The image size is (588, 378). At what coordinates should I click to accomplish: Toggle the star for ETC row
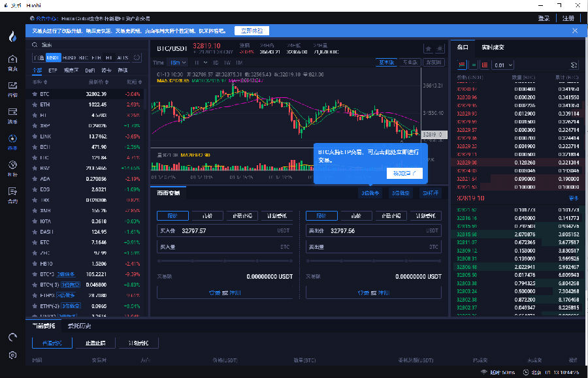[x=35, y=242]
